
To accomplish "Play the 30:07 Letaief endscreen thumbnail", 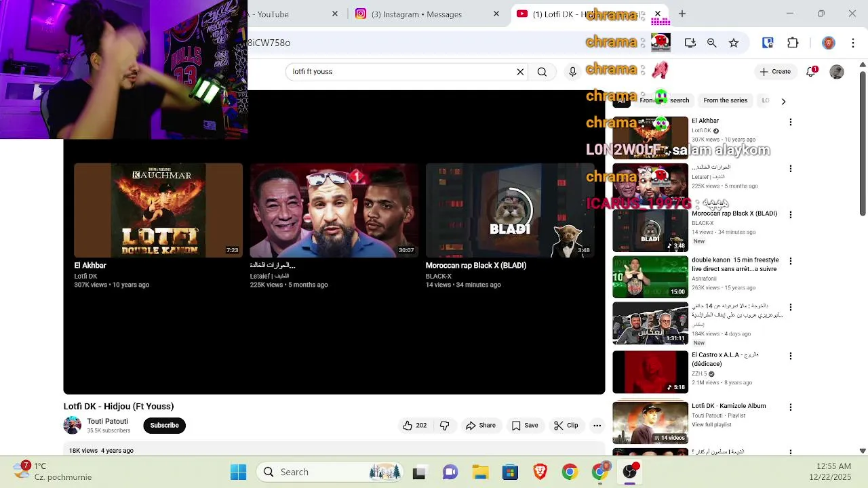I will point(334,210).
